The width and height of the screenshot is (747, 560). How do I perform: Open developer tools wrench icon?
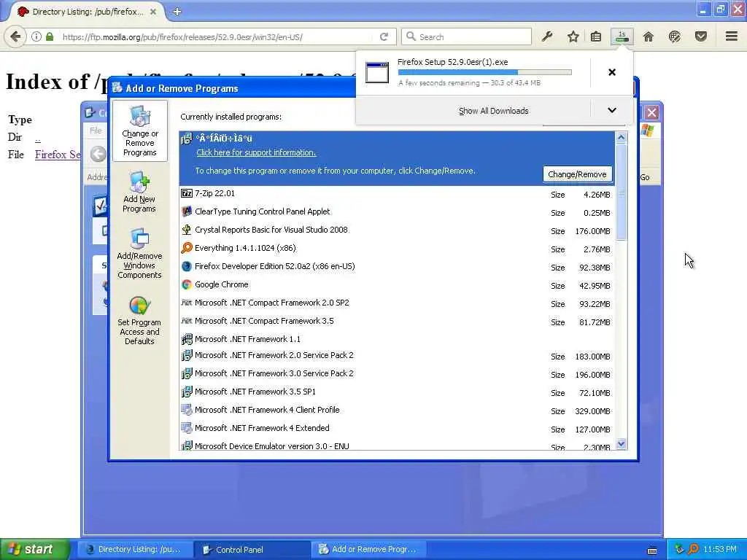tap(547, 36)
